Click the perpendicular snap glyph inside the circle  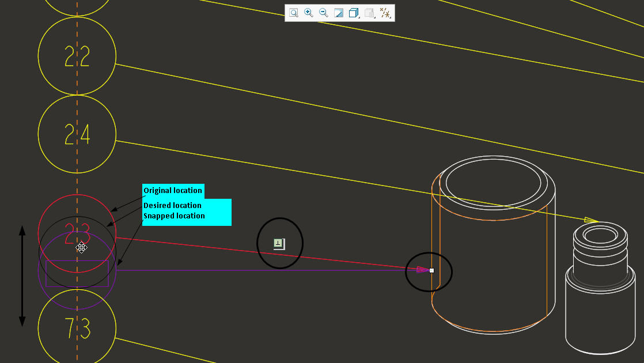tap(279, 243)
